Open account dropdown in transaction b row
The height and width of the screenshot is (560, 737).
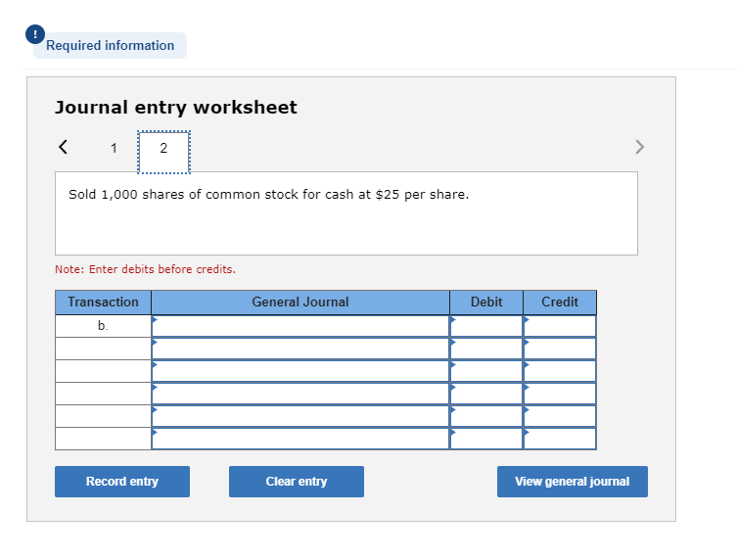(300, 326)
